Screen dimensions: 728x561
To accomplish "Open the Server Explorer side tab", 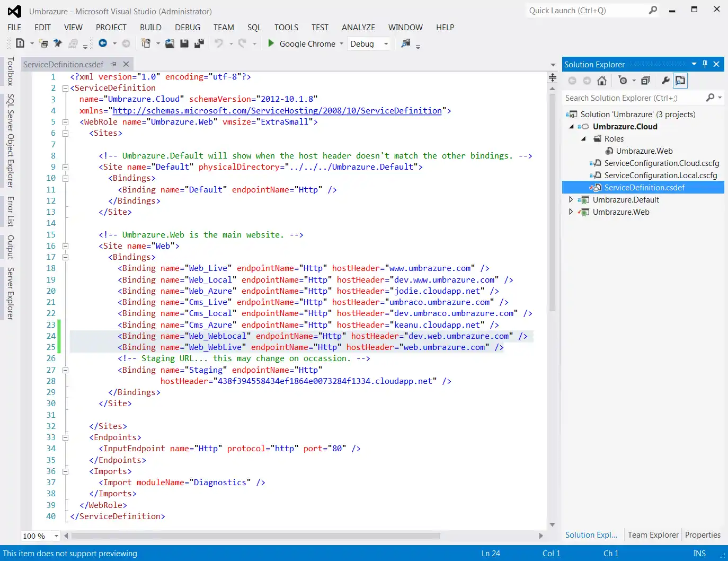I will [10, 294].
